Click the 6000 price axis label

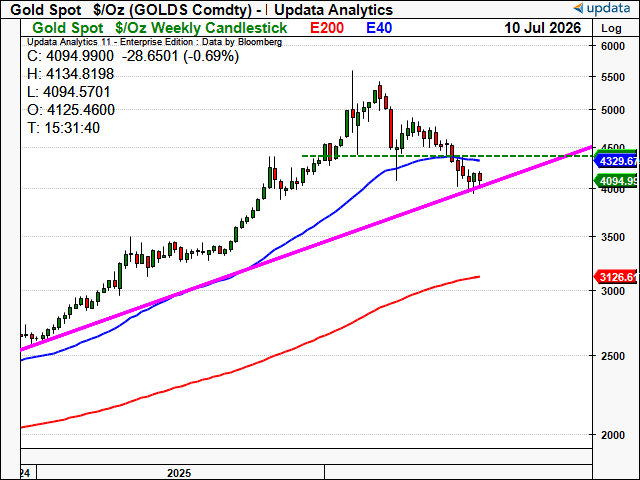pyautogui.click(x=613, y=46)
